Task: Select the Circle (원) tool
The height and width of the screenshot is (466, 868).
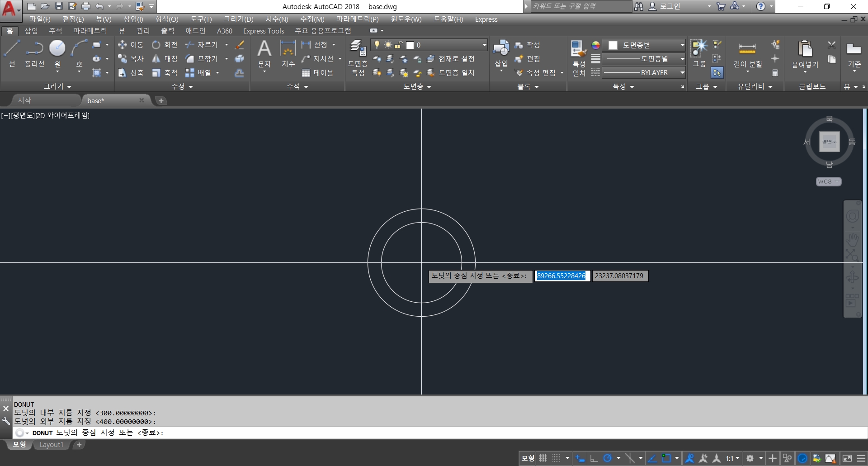Action: pos(57,54)
